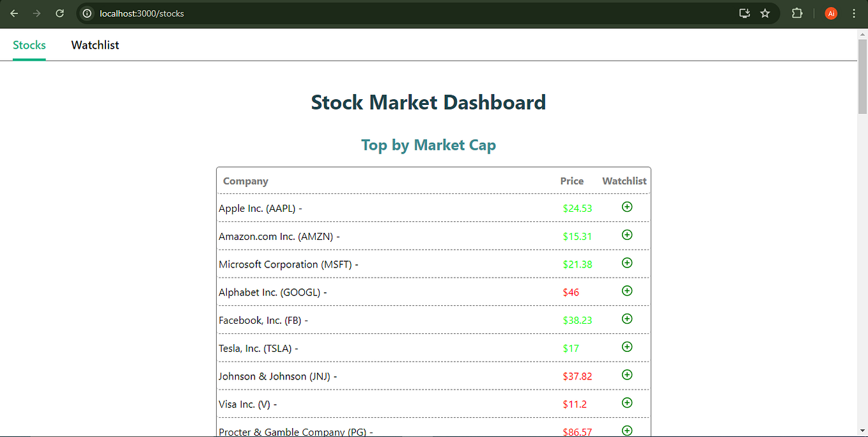Click the $38.23 price value
This screenshot has height=437, width=868.
point(578,320)
